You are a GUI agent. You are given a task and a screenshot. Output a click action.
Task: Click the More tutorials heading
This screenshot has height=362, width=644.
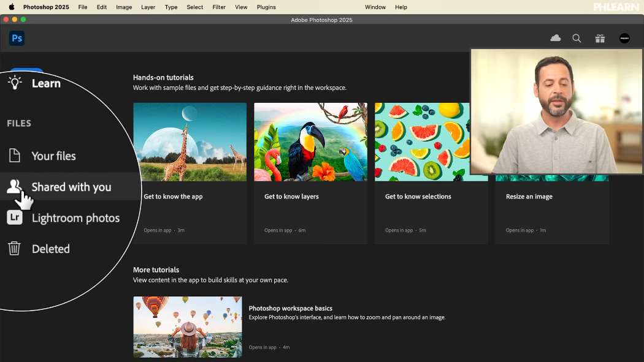tap(156, 270)
